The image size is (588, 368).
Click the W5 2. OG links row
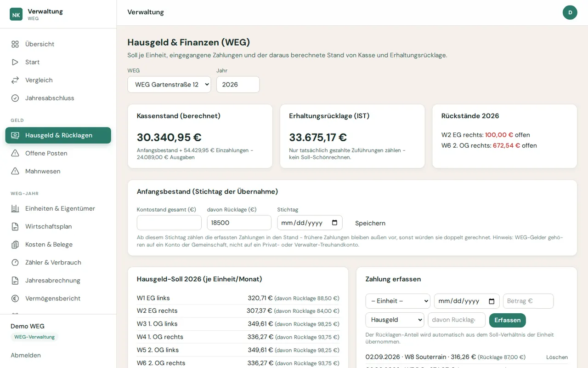point(238,350)
